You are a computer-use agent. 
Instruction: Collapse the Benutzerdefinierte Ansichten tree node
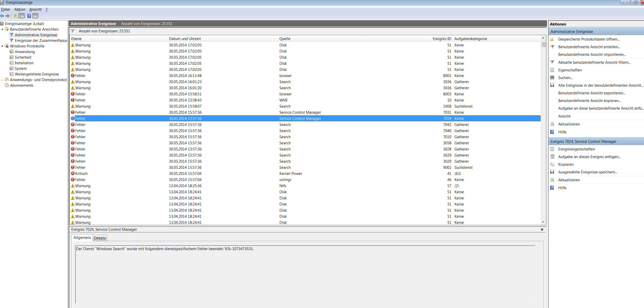pos(2,29)
